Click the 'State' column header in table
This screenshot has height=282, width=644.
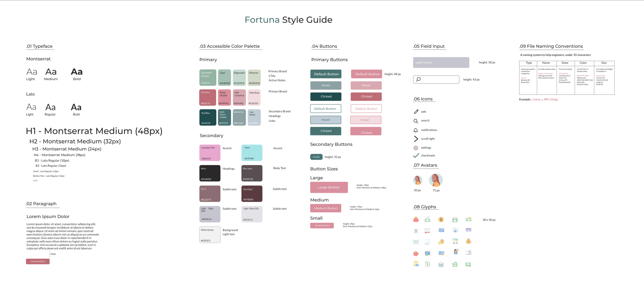click(x=565, y=63)
